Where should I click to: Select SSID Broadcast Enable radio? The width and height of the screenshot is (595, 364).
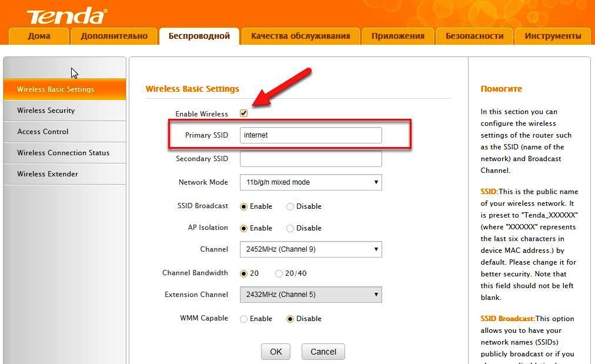pos(243,207)
